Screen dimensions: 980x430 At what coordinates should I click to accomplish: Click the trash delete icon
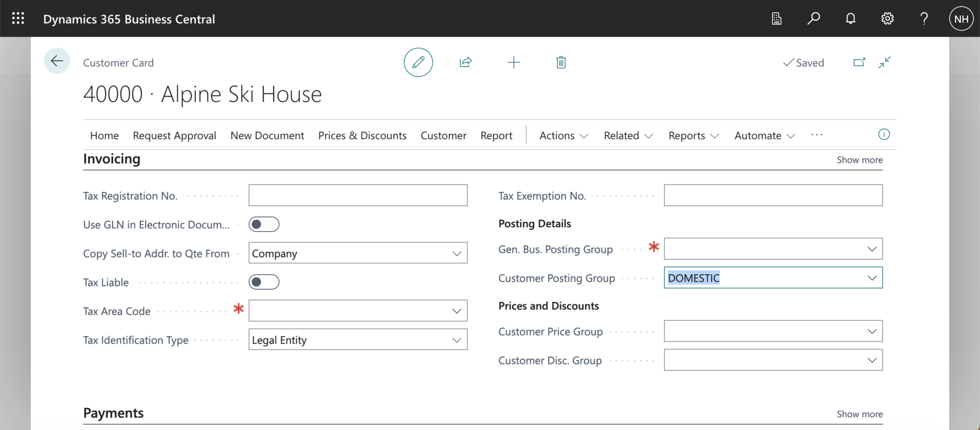pos(561,62)
